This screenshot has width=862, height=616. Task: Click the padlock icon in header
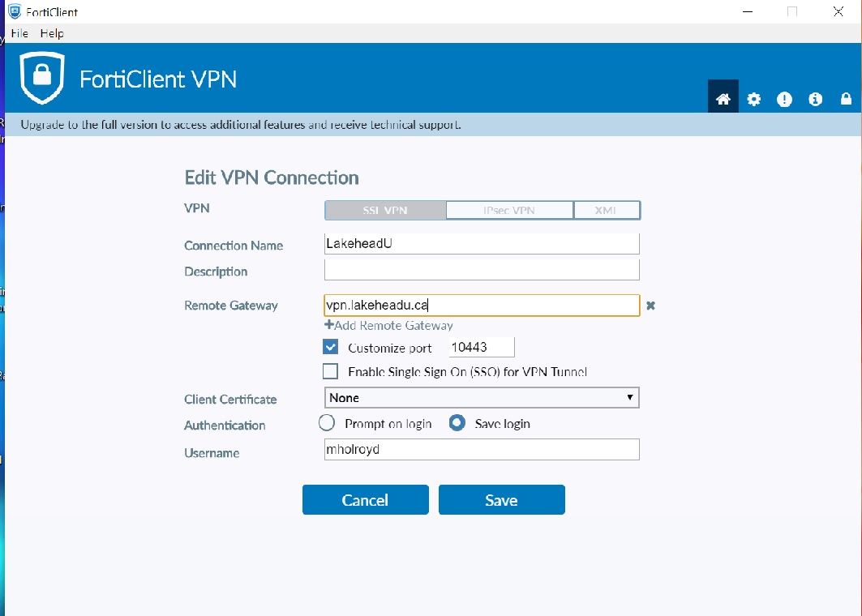point(846,99)
